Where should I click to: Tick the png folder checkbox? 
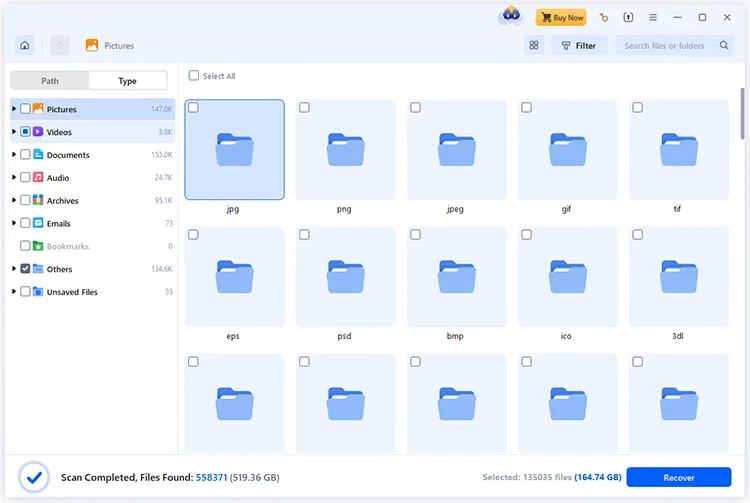pos(304,108)
